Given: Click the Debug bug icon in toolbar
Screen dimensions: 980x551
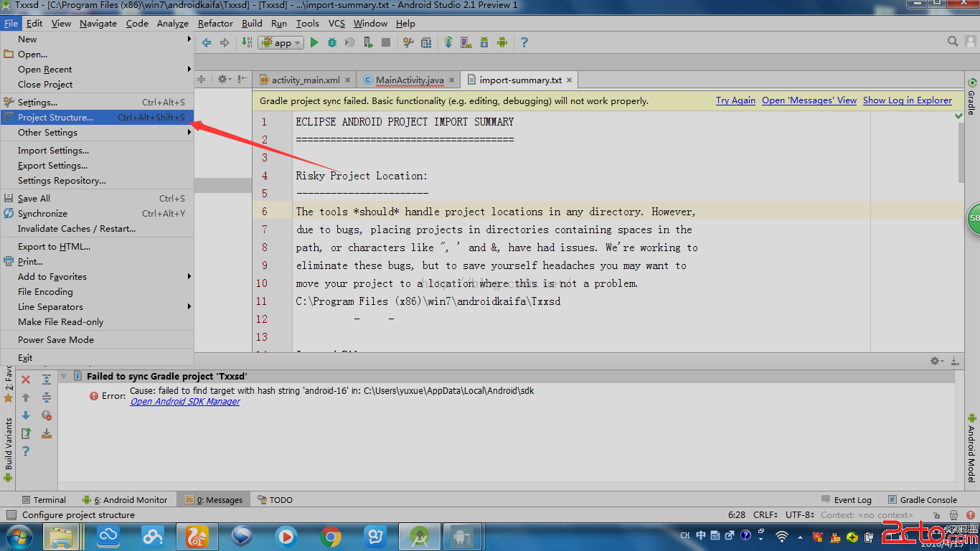Looking at the screenshot, I should [332, 43].
